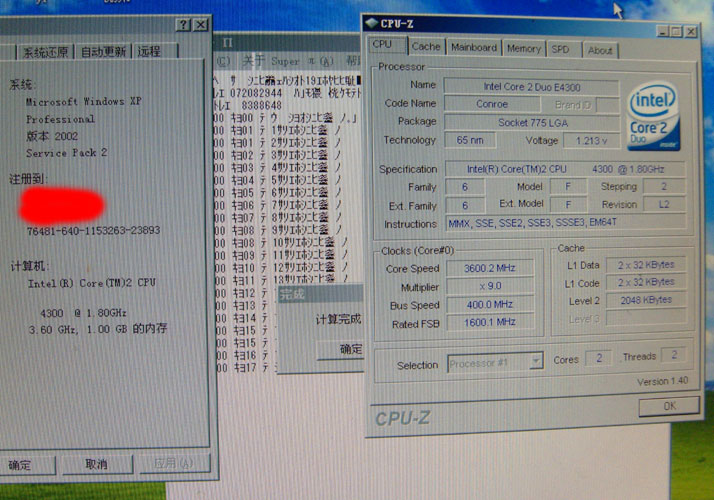714x500 pixels.
Task: Switch to the 自动更新 tab
Action: 103,51
